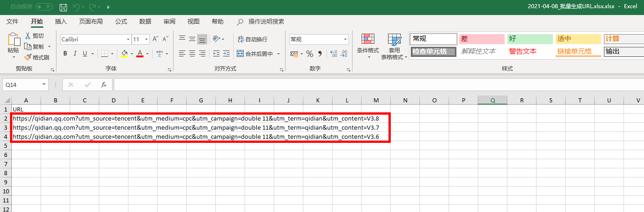Click the decrease indent icon
This screenshot has width=644, height=212.
pos(216,54)
